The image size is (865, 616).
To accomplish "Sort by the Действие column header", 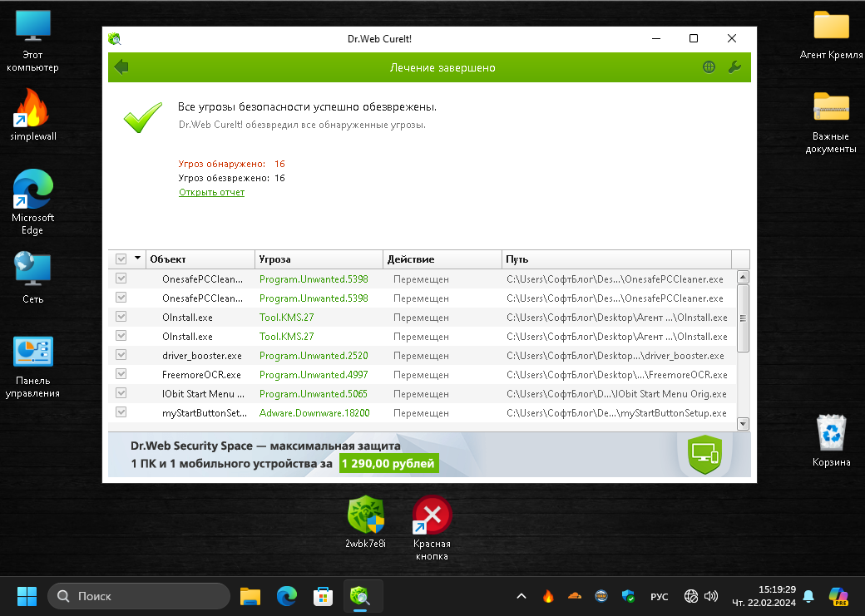I will (442, 259).
